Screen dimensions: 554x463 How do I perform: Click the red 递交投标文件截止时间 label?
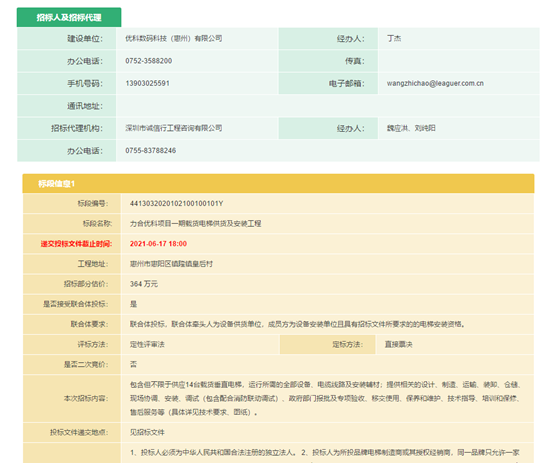76,244
